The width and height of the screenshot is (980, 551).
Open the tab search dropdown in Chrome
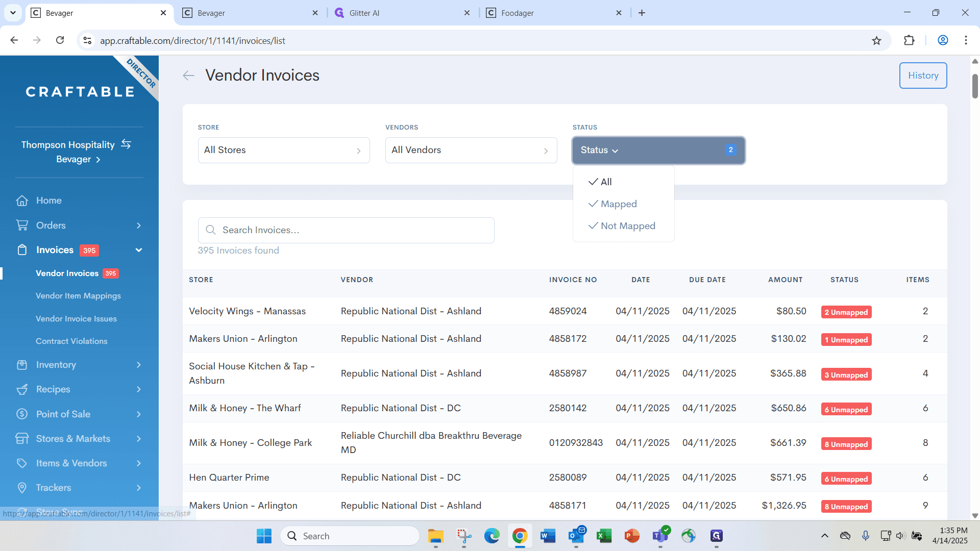[x=13, y=13]
